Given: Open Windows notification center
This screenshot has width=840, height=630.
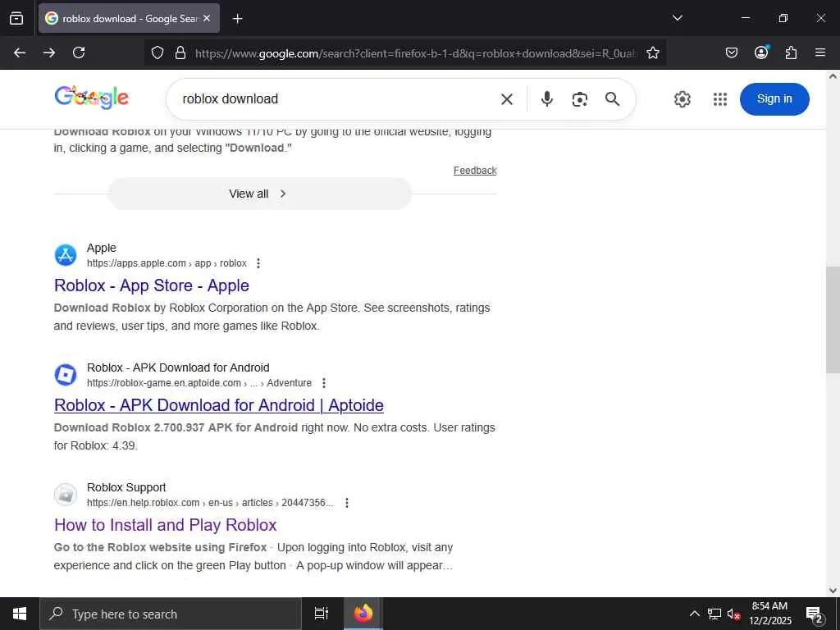Looking at the screenshot, I should pos(815,614).
